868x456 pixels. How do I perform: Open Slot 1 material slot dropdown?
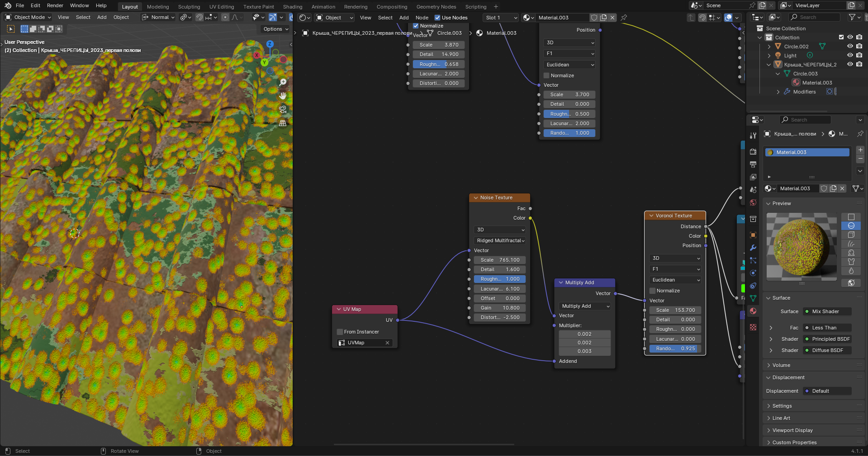tap(500, 18)
